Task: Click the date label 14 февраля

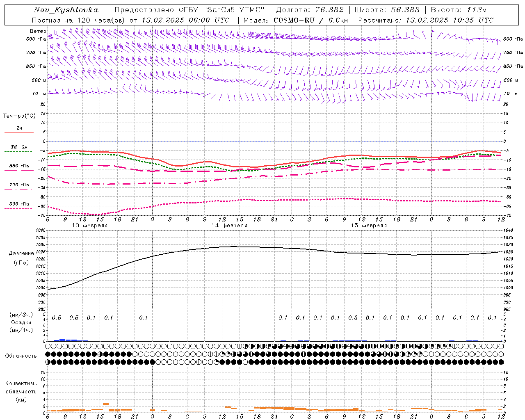Action: tap(229, 226)
